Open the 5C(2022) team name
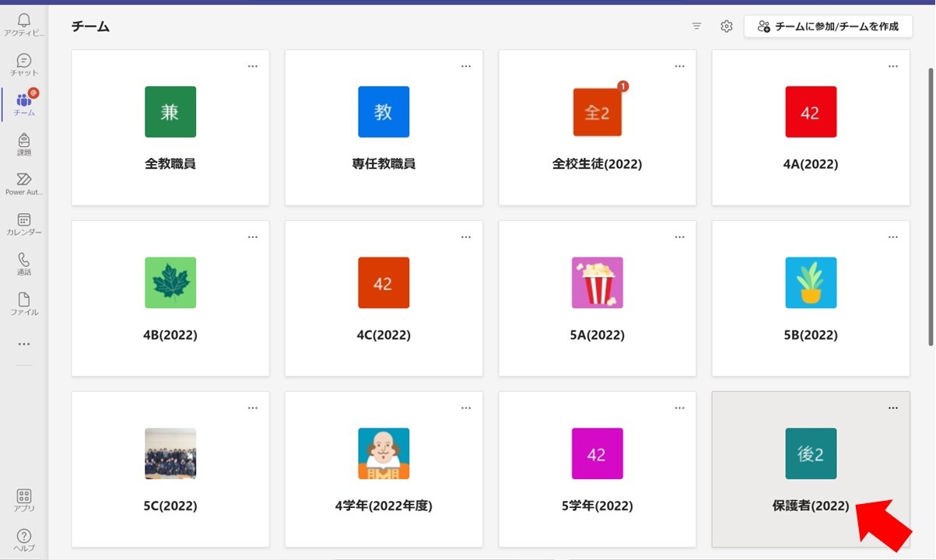The image size is (936, 560). click(170, 506)
